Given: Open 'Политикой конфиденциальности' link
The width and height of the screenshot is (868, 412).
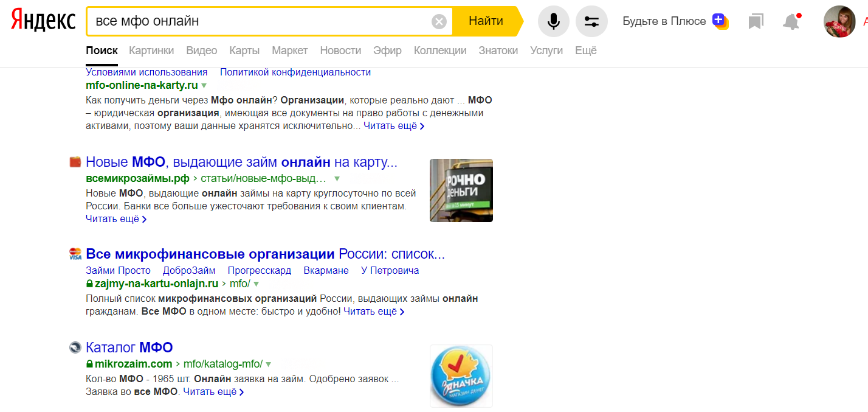Looking at the screenshot, I should tap(295, 72).
